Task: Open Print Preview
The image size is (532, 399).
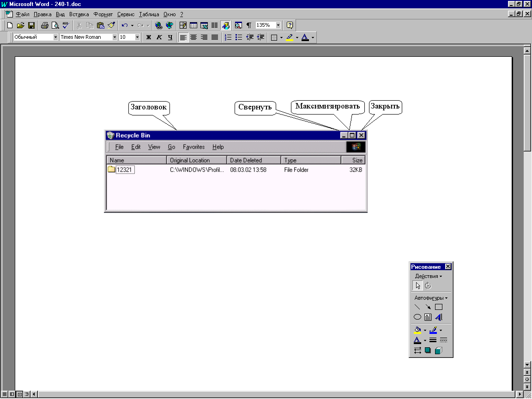Action: (55, 25)
